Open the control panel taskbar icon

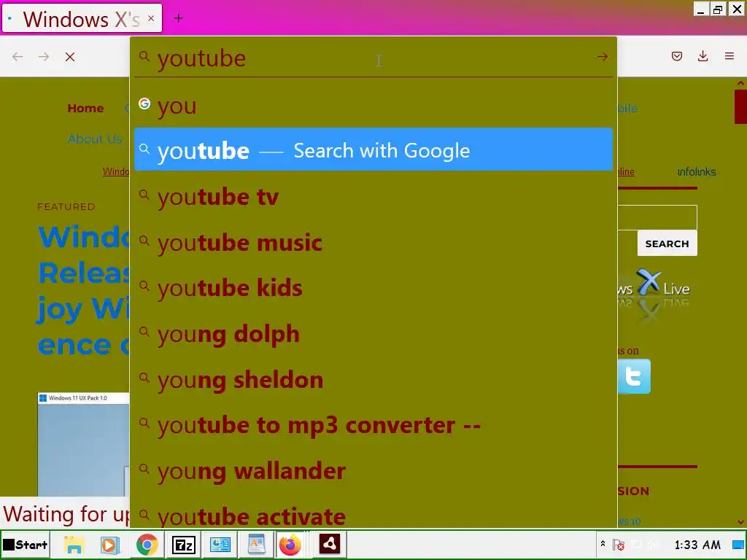(220, 544)
